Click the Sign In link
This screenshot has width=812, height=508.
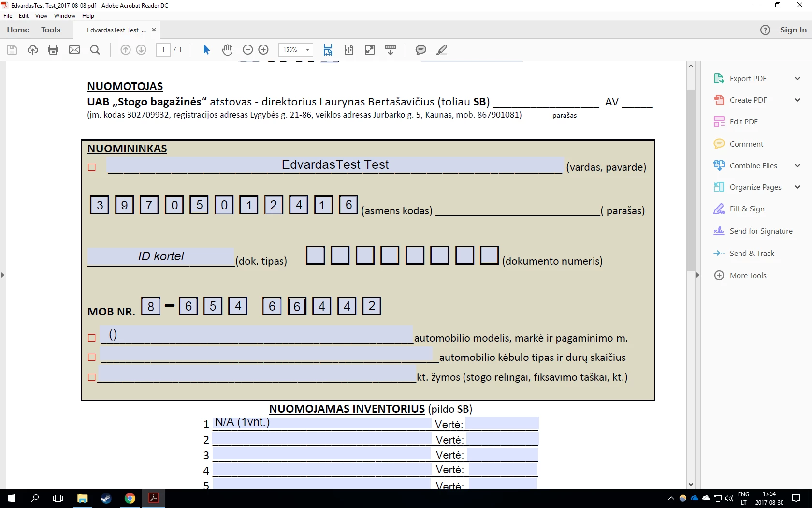793,30
